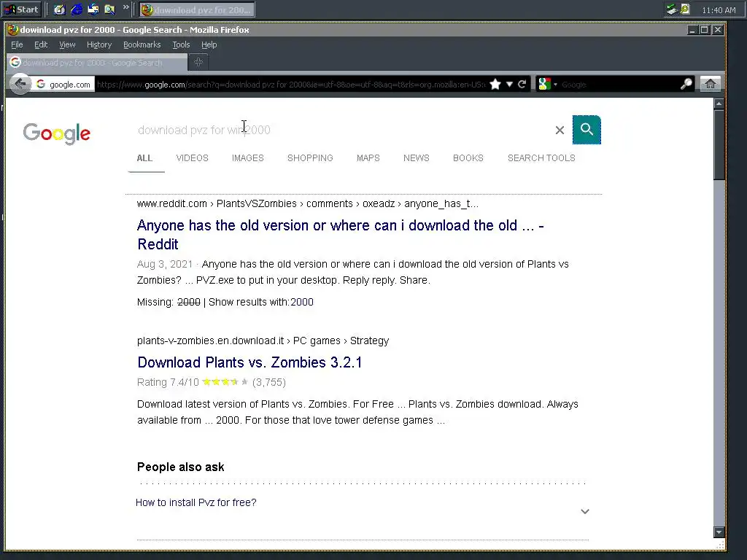Click the third quick launch icon with arrows
747x560 pixels.
click(93, 9)
